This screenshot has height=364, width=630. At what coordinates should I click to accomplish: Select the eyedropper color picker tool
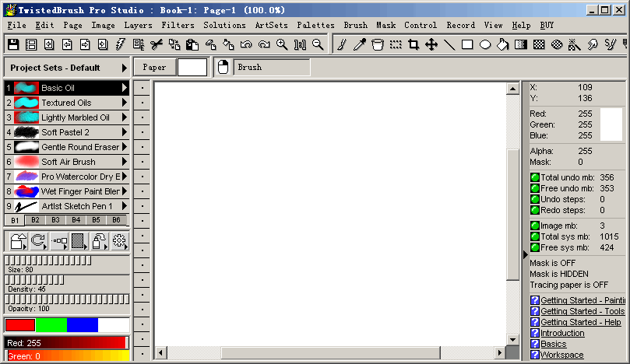click(360, 44)
